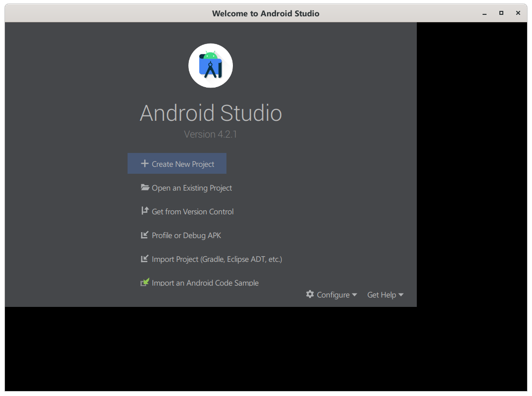Viewport: 532px width, 396px height.
Task: Select the Create New Project text
Action: [183, 164]
